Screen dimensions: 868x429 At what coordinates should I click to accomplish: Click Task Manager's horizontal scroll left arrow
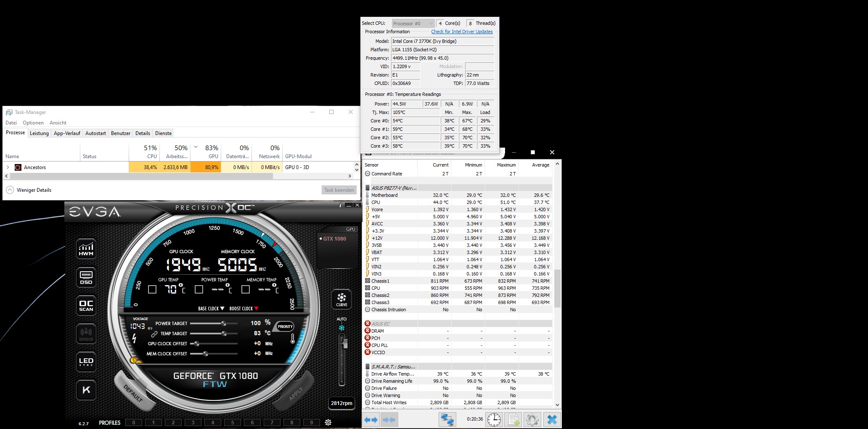pos(6,176)
